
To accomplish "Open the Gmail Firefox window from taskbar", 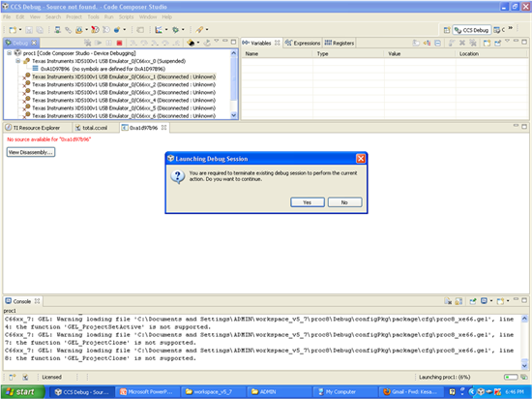I will tap(410, 392).
